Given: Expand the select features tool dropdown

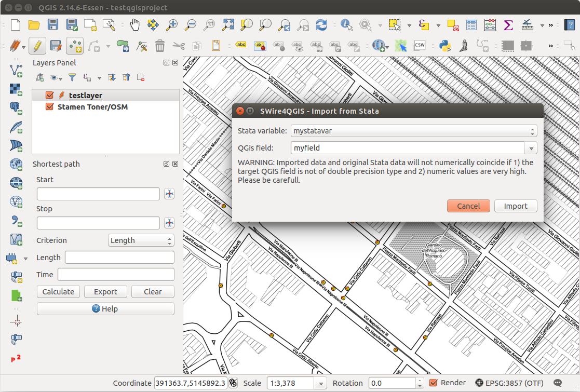Looking at the screenshot, I should [x=409, y=25].
